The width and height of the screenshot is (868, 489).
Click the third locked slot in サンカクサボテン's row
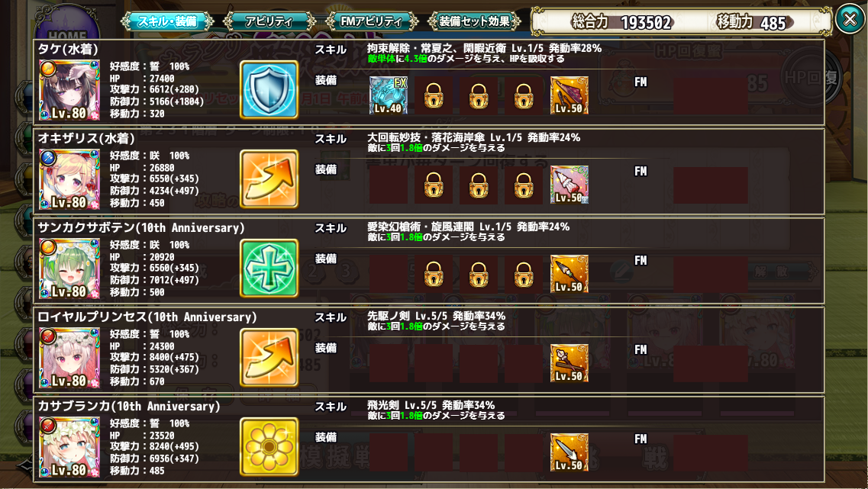[524, 274]
